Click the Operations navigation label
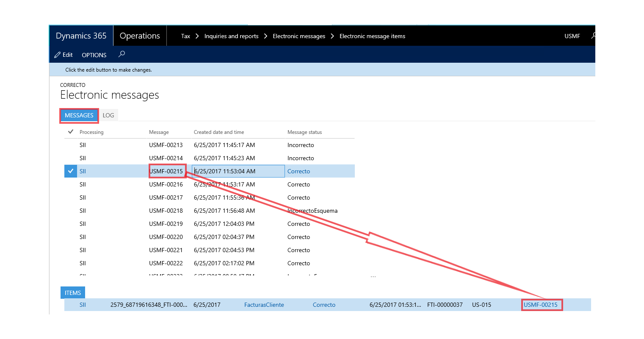 tap(140, 36)
